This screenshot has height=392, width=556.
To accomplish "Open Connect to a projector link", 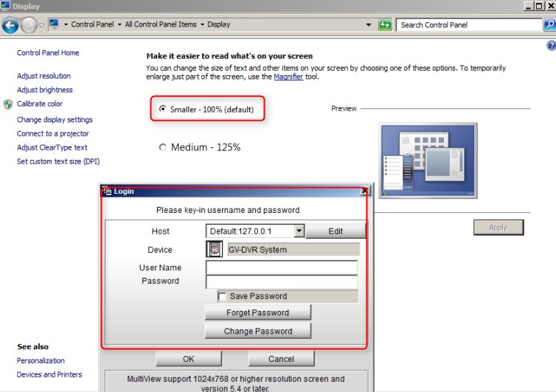I will pos(53,133).
